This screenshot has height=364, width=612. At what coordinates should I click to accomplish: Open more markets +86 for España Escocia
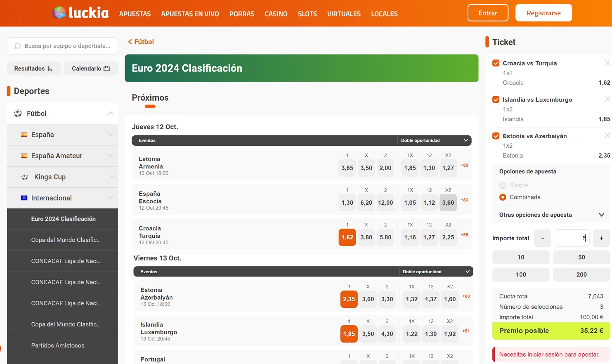point(464,200)
